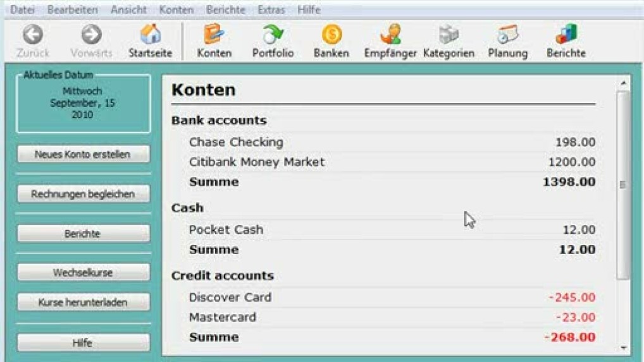Open the Portfolio view icon

[273, 35]
